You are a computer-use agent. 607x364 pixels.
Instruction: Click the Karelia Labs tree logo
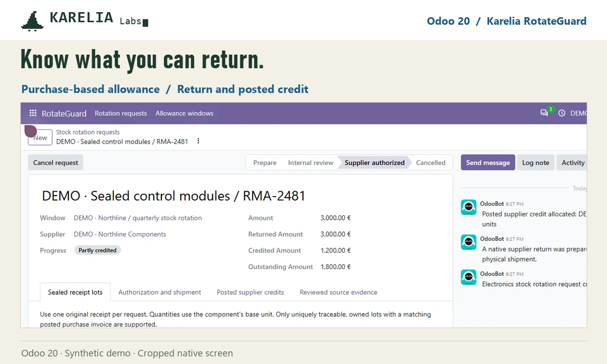pyautogui.click(x=32, y=21)
